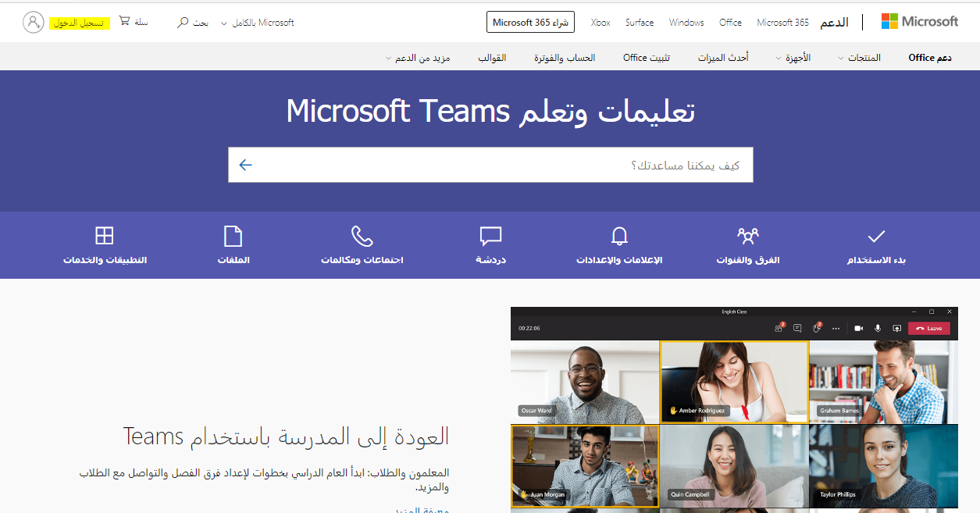The image size is (980, 513).
Task: Open الفرق والقنوات people icon
Action: click(x=748, y=235)
